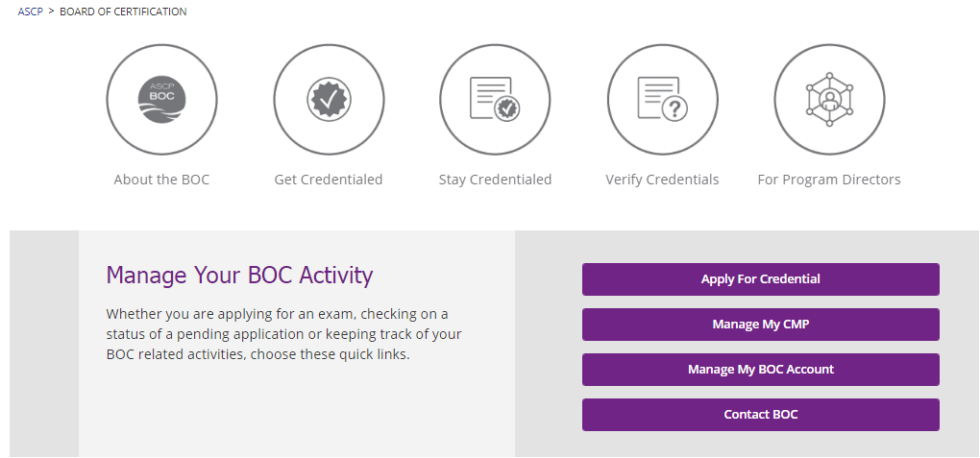
Task: Click the quick links description paragraph
Action: pyautogui.click(x=283, y=334)
